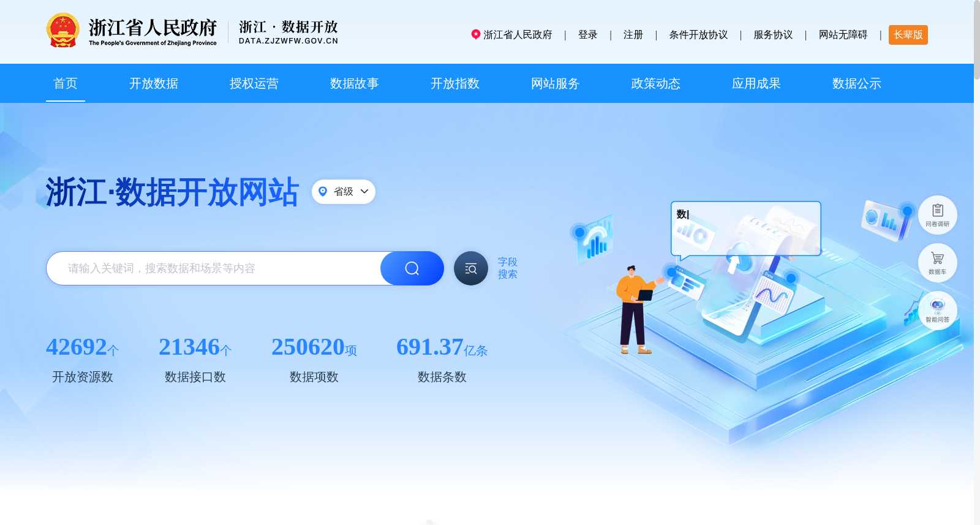Click the 浙江·数据开放 DATA.ZJZWFW.GOV.CN site title
This screenshot has height=525, width=980.
pyautogui.click(x=288, y=32)
